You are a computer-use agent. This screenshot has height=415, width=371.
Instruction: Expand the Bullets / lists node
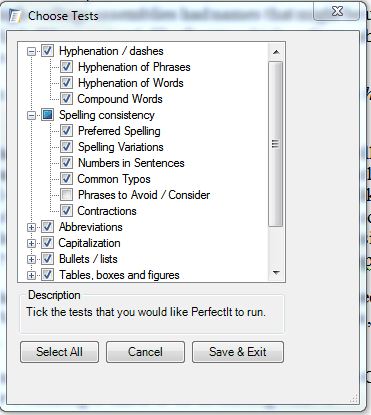tap(31, 259)
